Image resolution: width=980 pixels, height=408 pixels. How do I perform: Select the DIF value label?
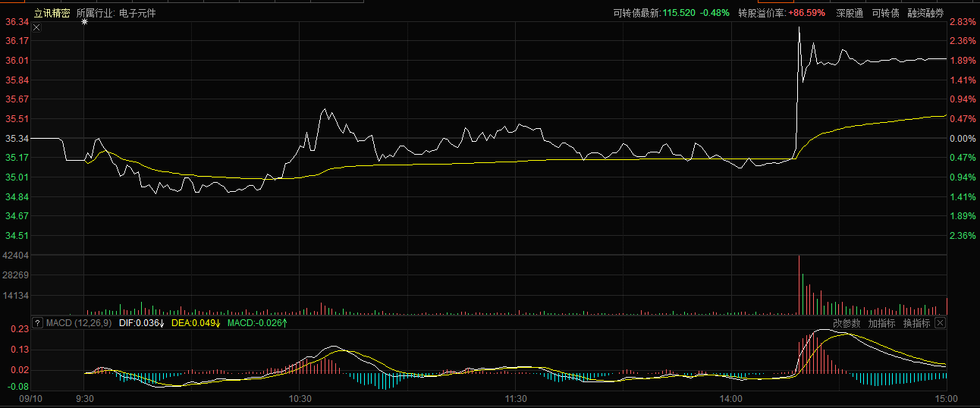(x=142, y=323)
